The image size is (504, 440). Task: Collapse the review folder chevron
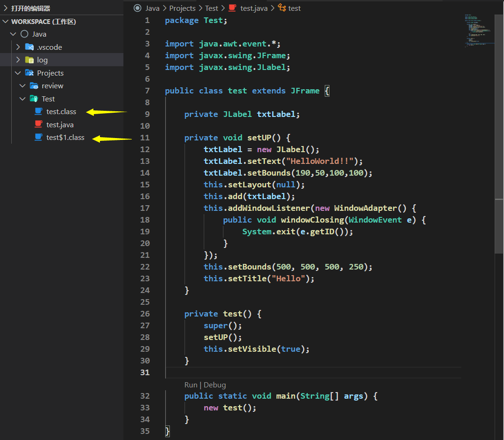pyautogui.click(x=23, y=86)
